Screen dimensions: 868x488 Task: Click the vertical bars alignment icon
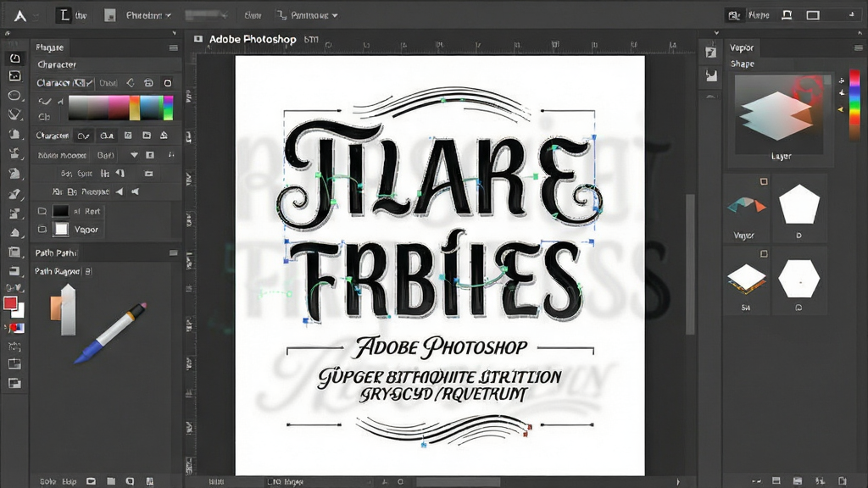(104, 174)
